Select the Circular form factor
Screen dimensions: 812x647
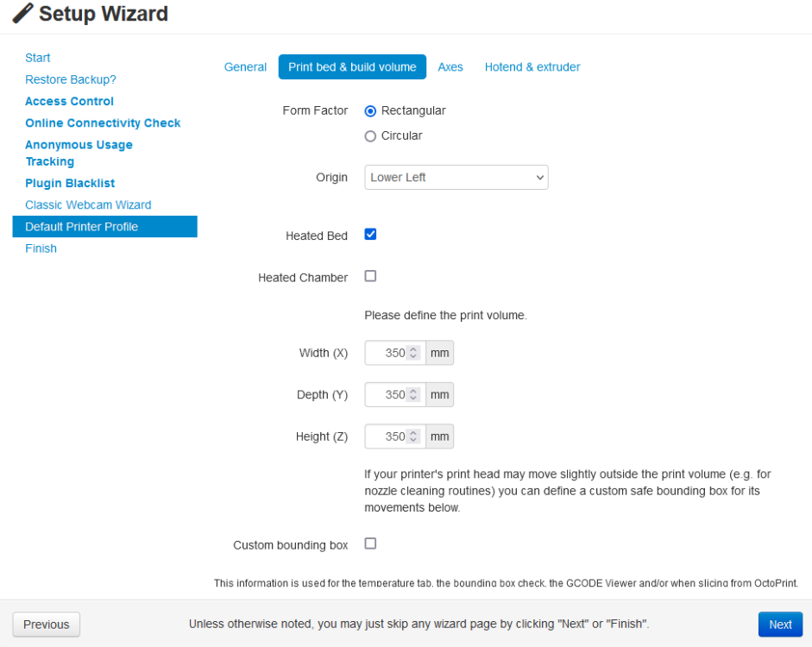coord(371,135)
